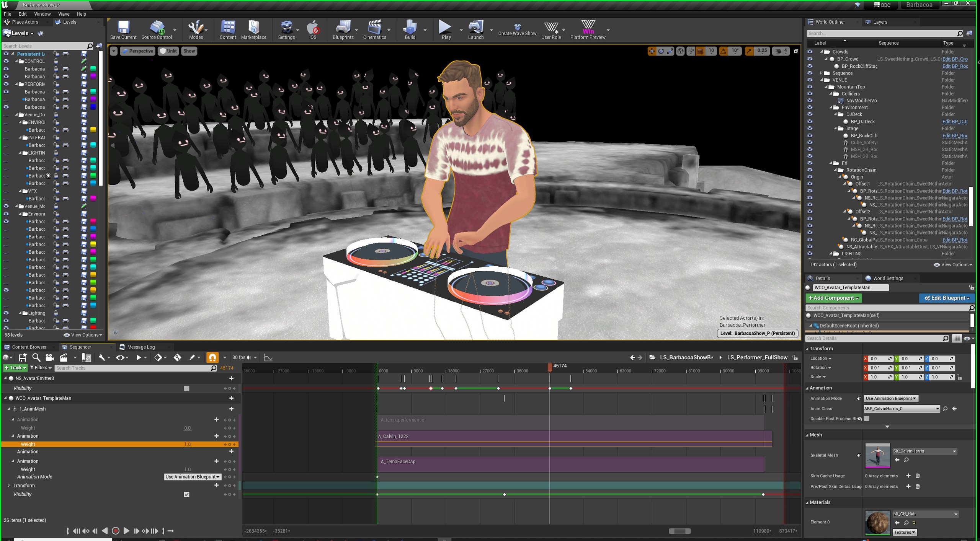Toggle visibility of BP_DJDeck in Outliner
Viewport: 980px width, 541px height.
tap(810, 122)
